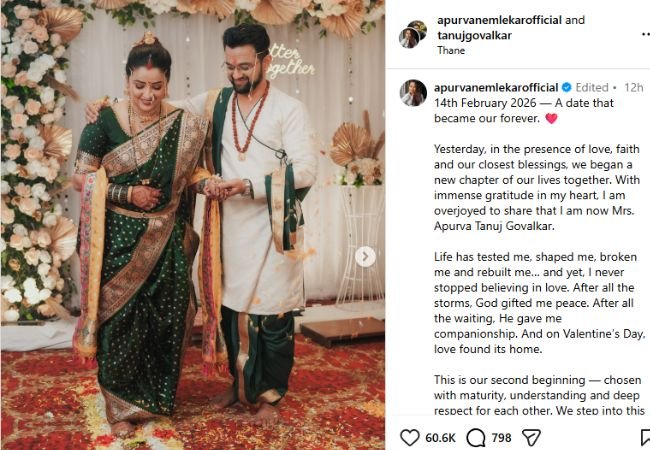Open the caption author's profile picture
This screenshot has height=450, width=650.
click(x=413, y=93)
